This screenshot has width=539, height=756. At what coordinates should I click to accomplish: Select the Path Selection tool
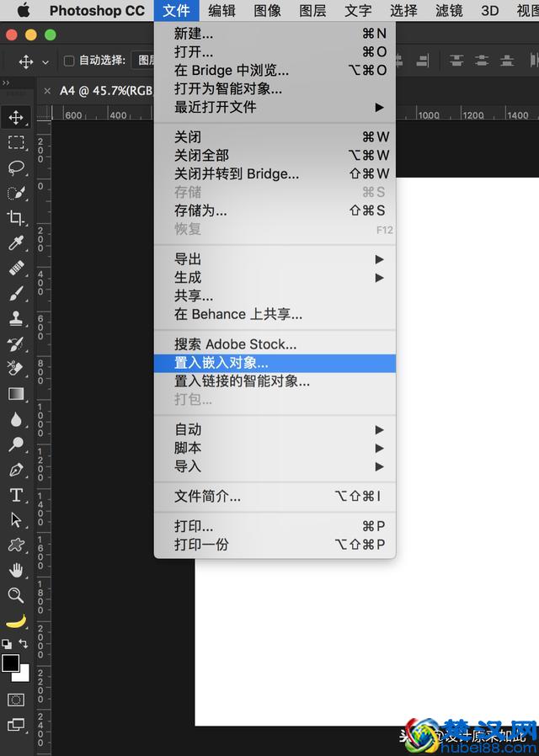16,519
